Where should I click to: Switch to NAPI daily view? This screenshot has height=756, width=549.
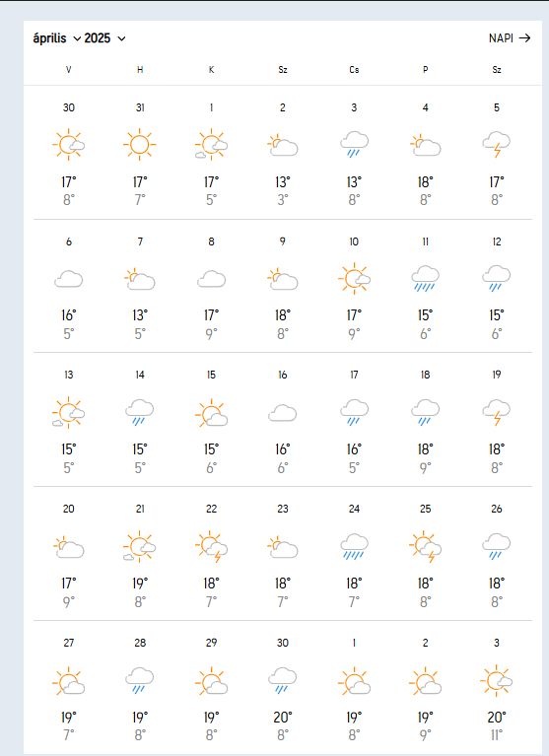coord(501,38)
